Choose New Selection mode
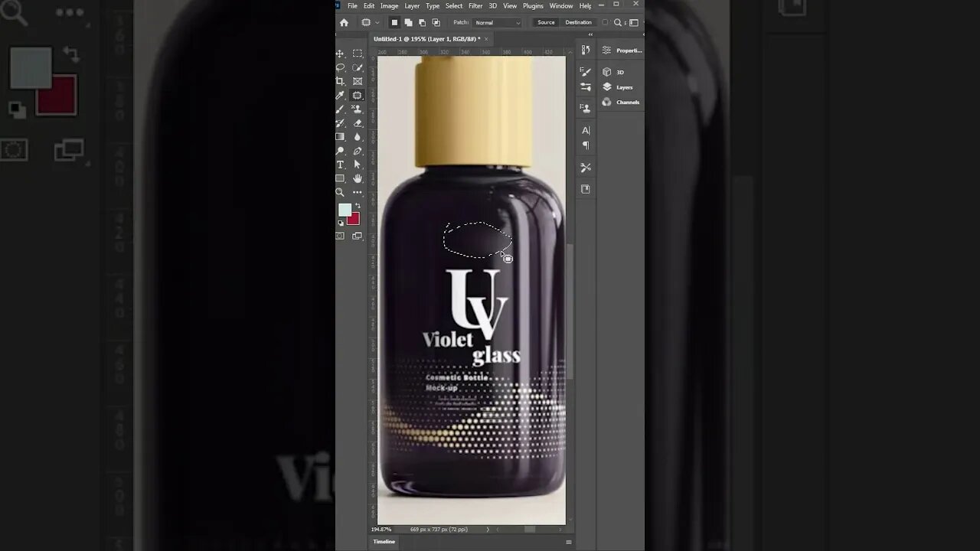 click(394, 23)
